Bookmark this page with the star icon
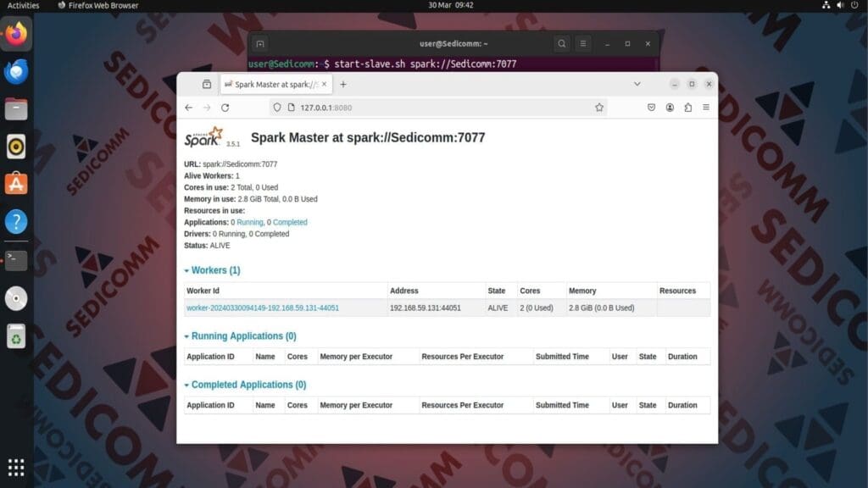868x488 pixels. tap(599, 108)
